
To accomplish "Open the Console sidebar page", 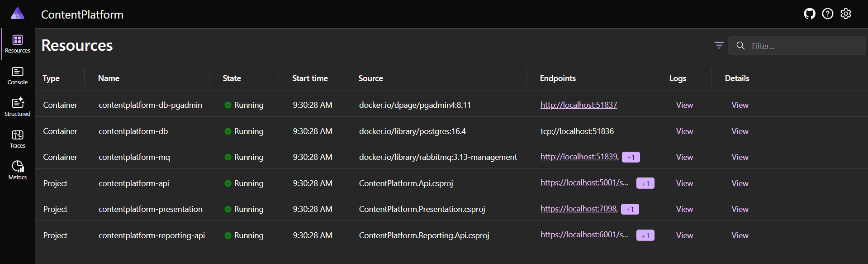I will (18, 76).
